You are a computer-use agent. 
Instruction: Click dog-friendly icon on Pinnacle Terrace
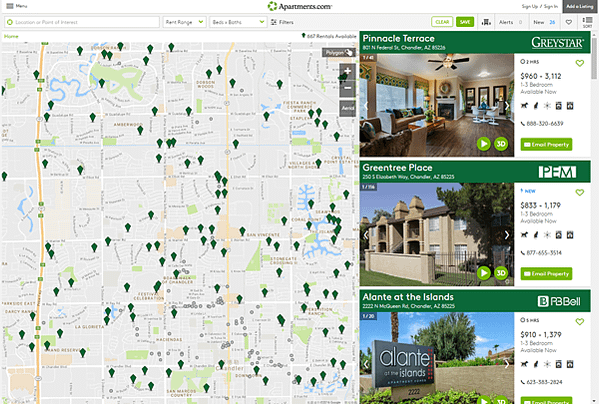(524, 106)
